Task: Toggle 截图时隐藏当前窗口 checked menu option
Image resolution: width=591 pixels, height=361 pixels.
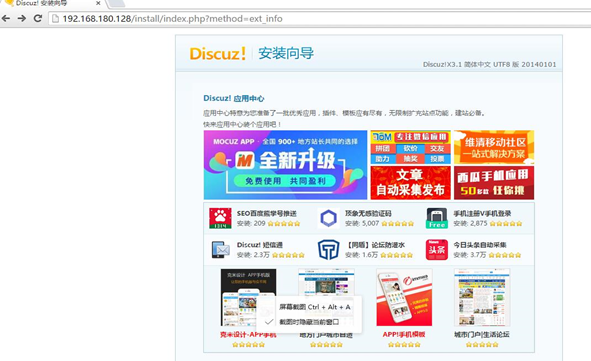Action: coord(309,322)
